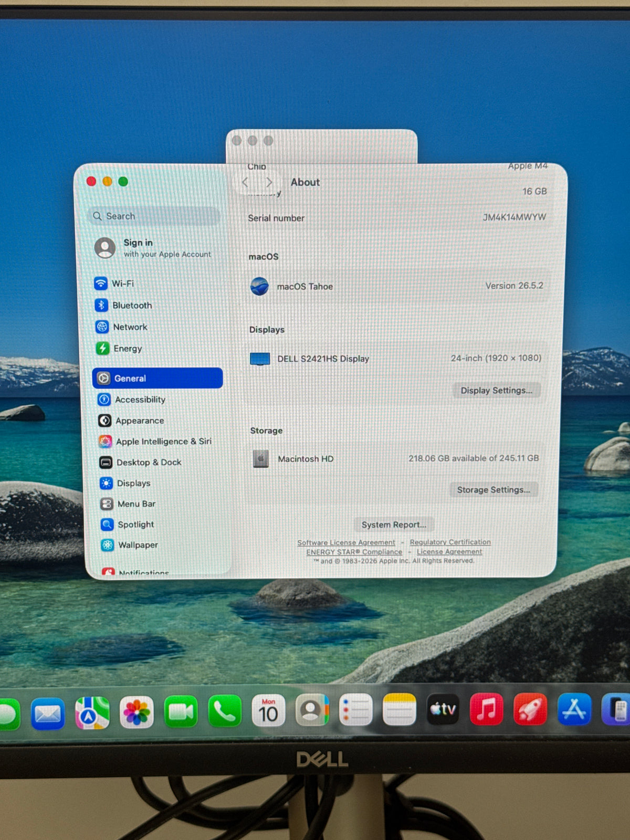This screenshot has width=630, height=840.
Task: Open System Report…
Action: 394,524
